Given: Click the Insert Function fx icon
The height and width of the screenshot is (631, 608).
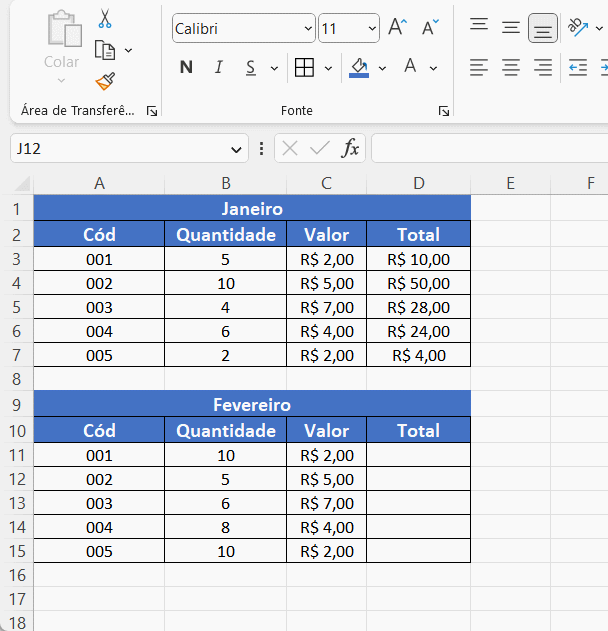Looking at the screenshot, I should [350, 149].
